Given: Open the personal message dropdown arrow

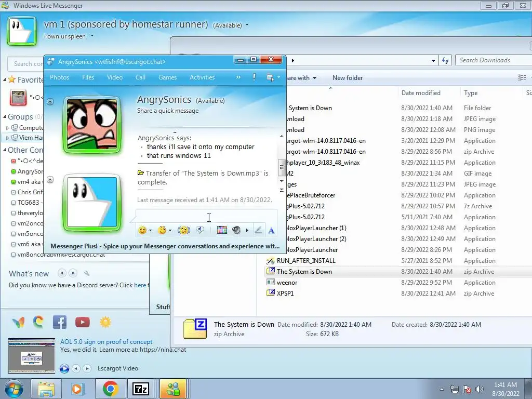Looking at the screenshot, I should point(92,36).
